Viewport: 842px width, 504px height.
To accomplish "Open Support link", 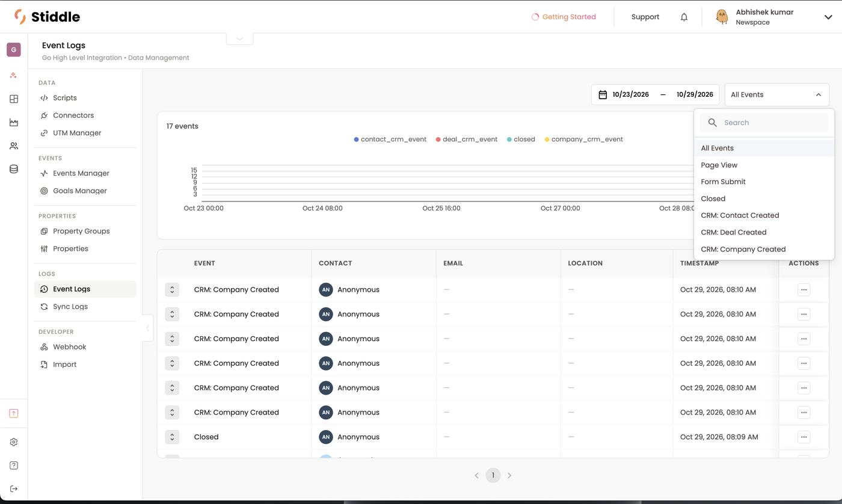I will click(x=645, y=17).
